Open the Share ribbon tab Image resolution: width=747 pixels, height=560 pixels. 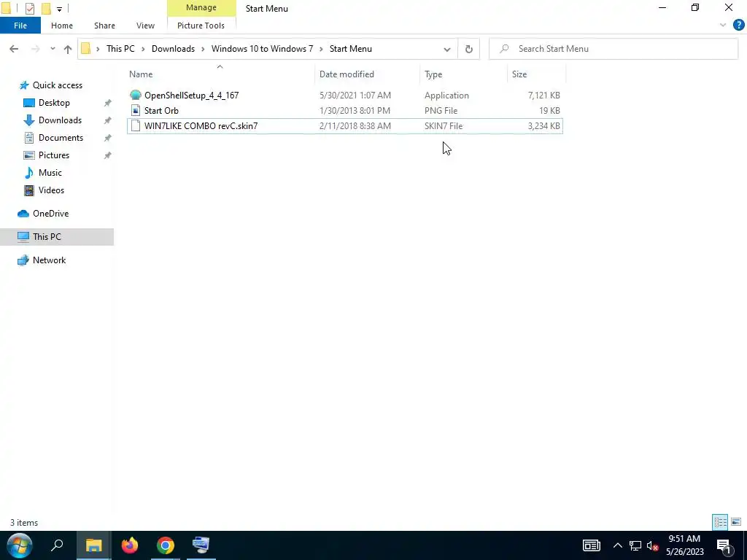pos(104,26)
